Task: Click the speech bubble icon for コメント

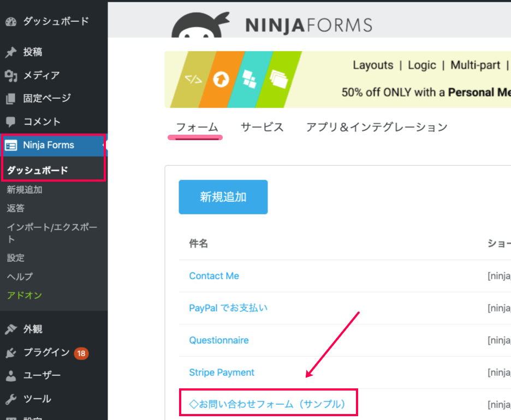Action: 11,122
